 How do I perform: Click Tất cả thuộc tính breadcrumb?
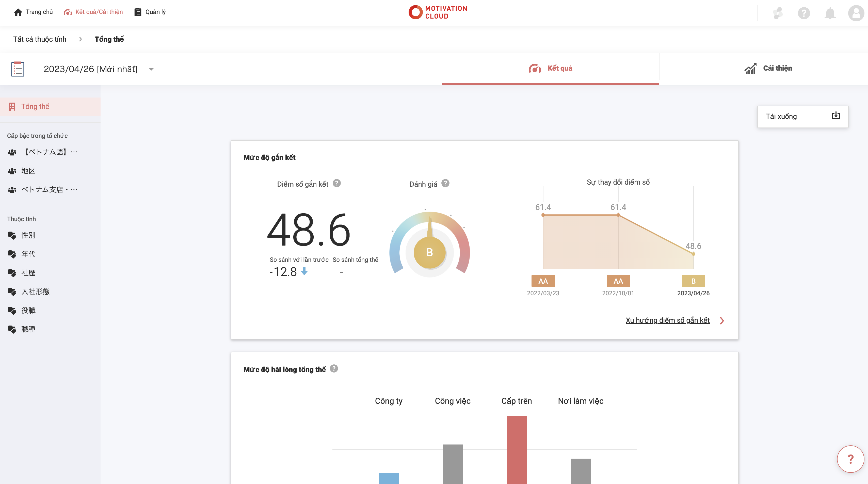pyautogui.click(x=40, y=39)
